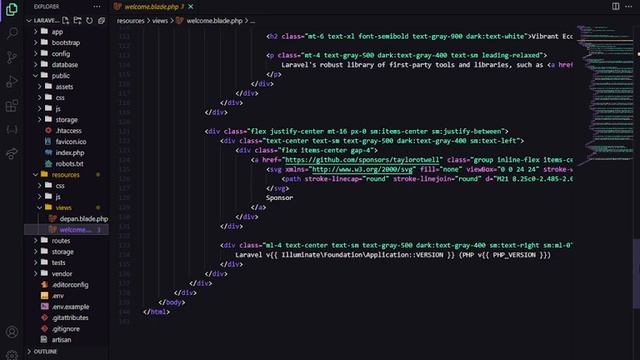Click resources in the breadcrumb
Viewport: 640px width, 360px height.
pos(131,21)
